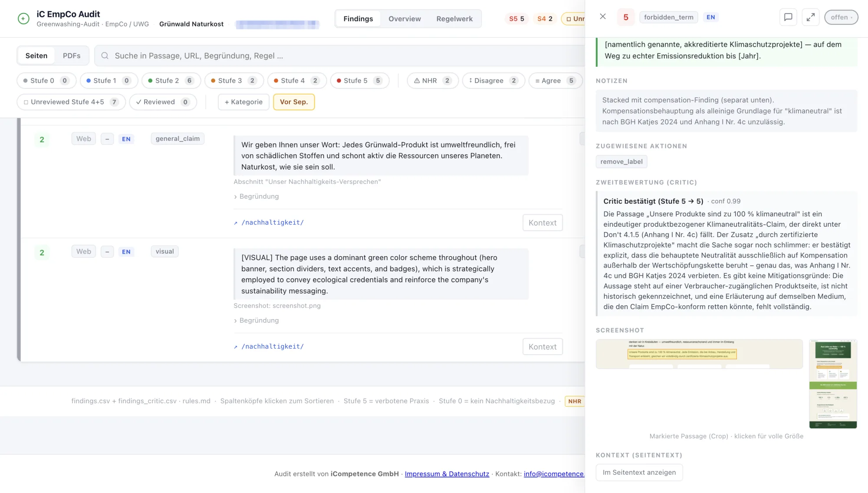Toggle the Agree filter chip
Screen dimensions: 868x493
555,81
